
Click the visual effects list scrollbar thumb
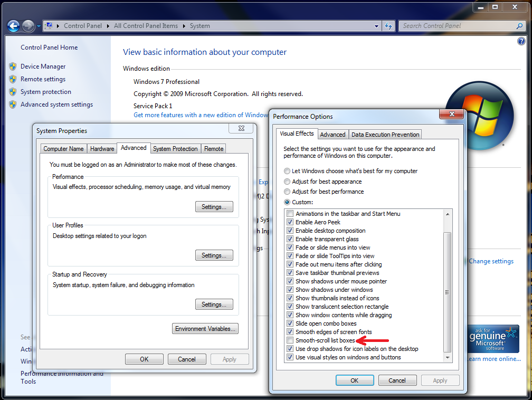[x=448, y=292]
